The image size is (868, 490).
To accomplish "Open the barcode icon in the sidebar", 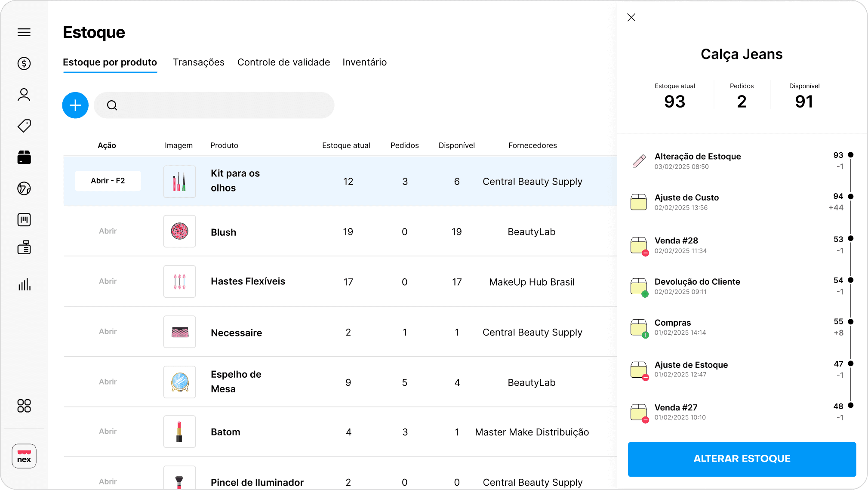I will point(24,220).
